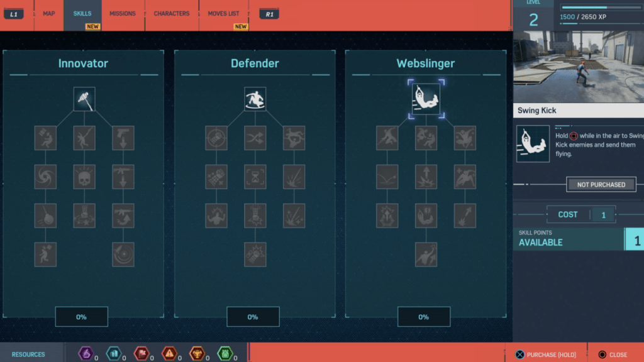Image resolution: width=644 pixels, height=362 pixels.
Task: Select the dodge skill atop Defender tree
Action: 255,99
